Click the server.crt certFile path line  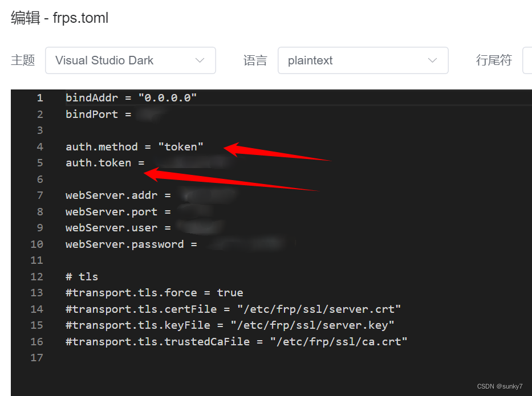[x=233, y=309]
